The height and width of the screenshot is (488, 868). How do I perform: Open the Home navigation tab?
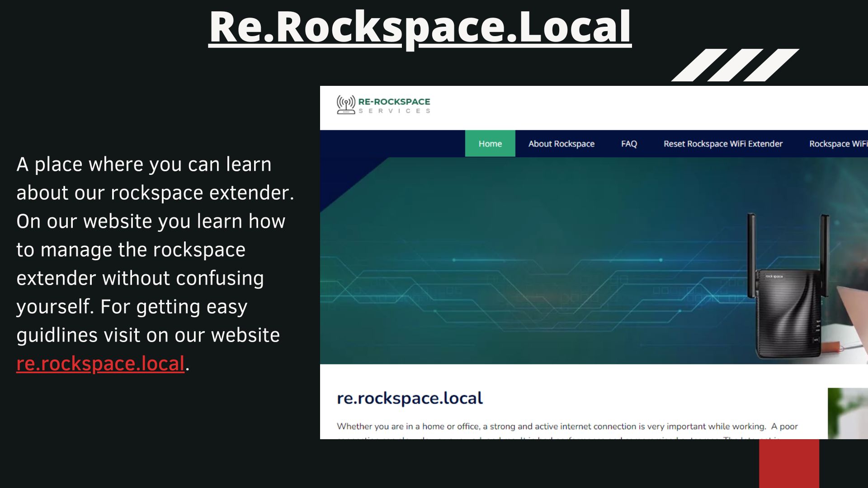(490, 144)
